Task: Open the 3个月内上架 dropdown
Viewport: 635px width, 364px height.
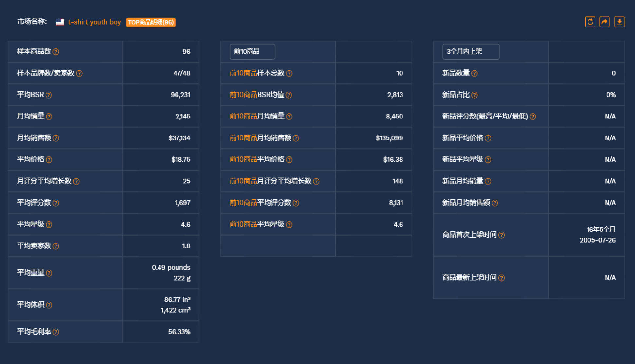Action: [x=471, y=51]
